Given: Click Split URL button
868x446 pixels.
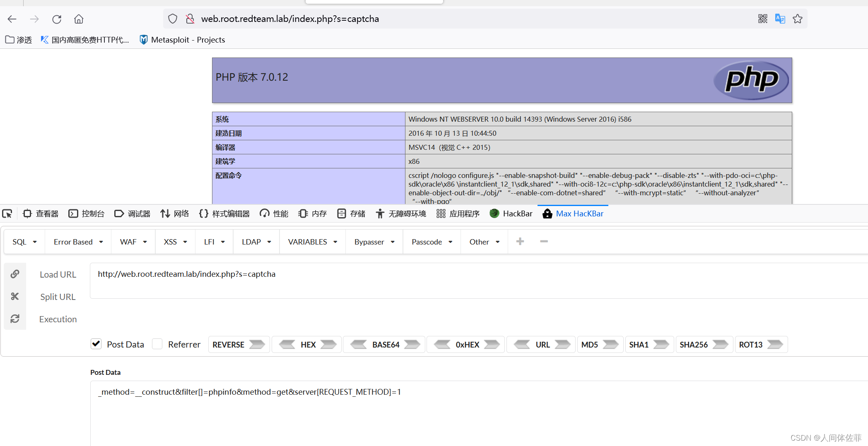Looking at the screenshot, I should tap(58, 297).
